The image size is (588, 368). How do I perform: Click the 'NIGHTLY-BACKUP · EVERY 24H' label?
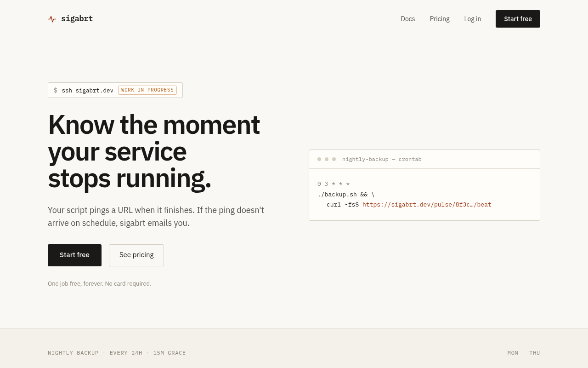(117, 353)
